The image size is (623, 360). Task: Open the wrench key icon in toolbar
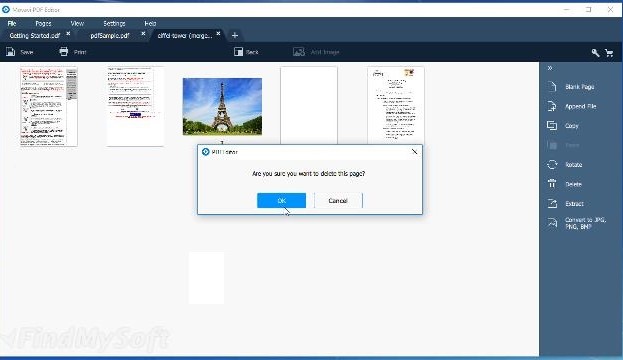click(x=595, y=52)
